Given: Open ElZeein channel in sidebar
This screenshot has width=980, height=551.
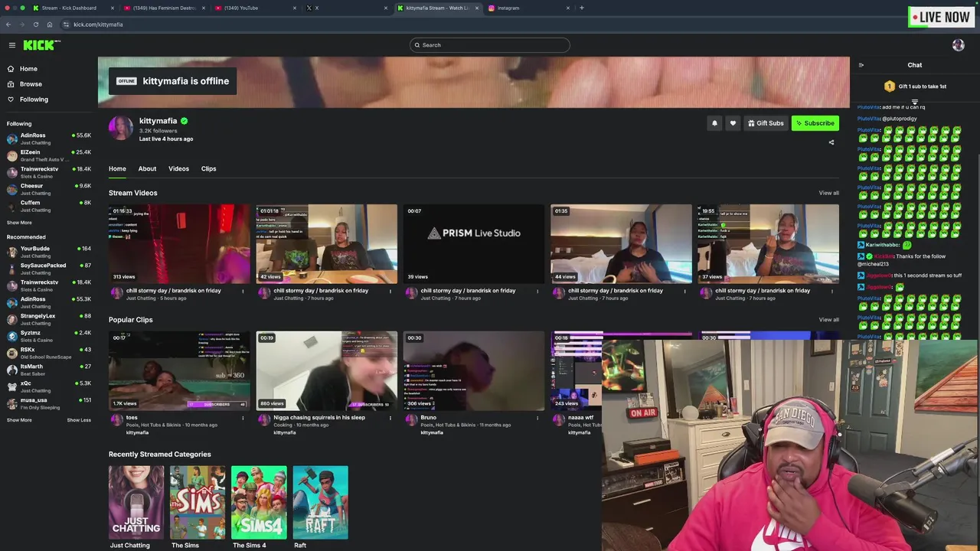Looking at the screenshot, I should click(48, 155).
